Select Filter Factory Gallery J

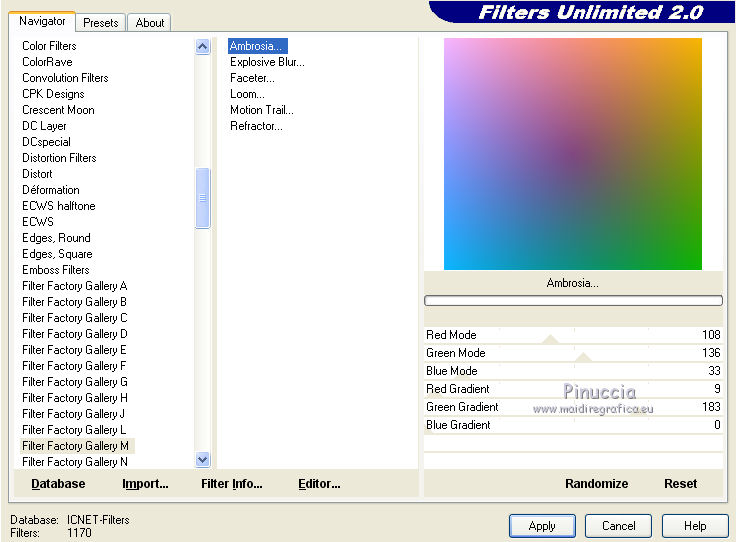(74, 413)
